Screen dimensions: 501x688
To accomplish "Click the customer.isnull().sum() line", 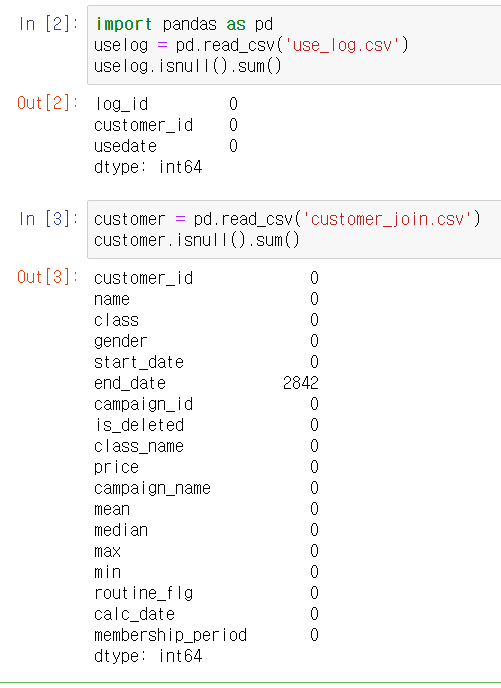I will click(197, 240).
